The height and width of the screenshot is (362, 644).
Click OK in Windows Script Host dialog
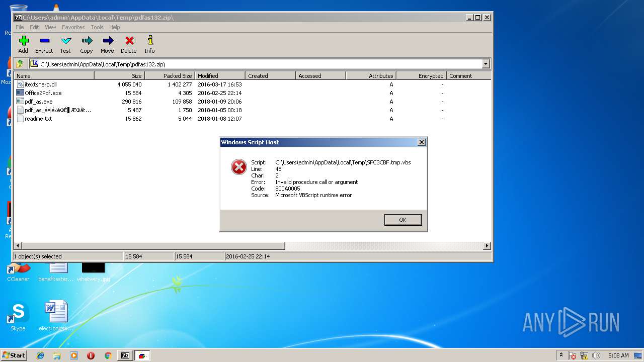tap(403, 220)
